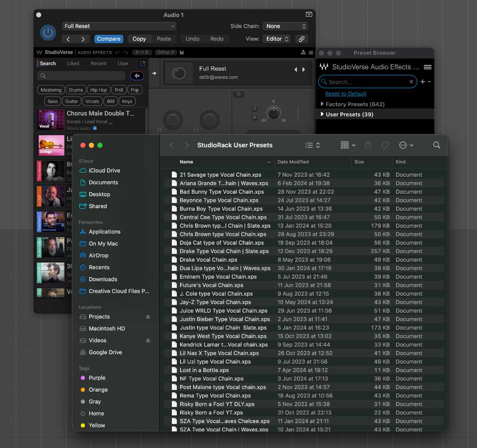Image resolution: width=477 pixels, height=448 pixels.
Task: Toggle the lock icon above the gain knob
Action: tap(254, 108)
